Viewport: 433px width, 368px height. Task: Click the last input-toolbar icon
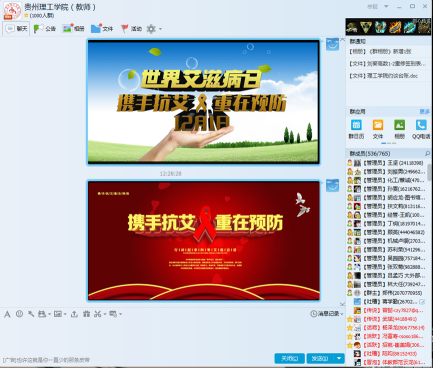tap(113, 314)
